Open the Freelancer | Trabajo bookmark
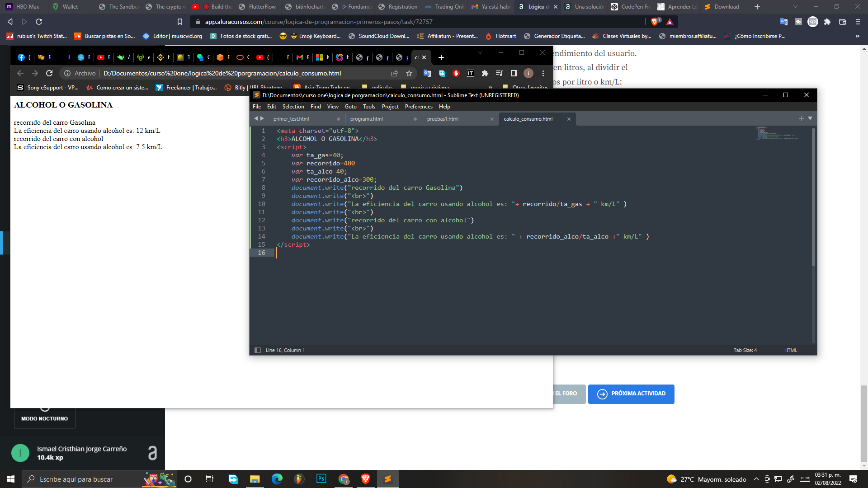The height and width of the screenshot is (488, 868). 186,88
